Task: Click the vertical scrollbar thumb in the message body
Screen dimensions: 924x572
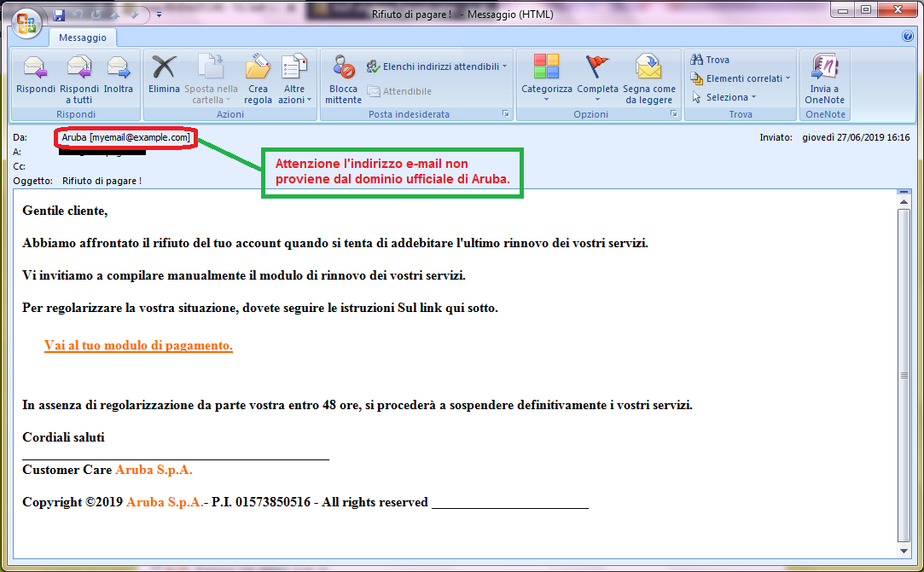Action: tap(904, 375)
